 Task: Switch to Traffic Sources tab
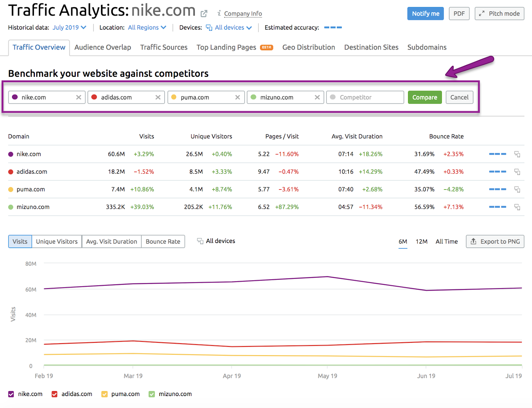click(164, 48)
